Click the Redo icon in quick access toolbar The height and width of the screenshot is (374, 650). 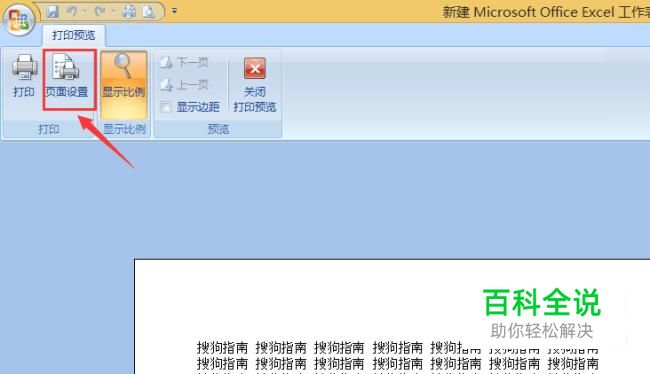click(100, 12)
